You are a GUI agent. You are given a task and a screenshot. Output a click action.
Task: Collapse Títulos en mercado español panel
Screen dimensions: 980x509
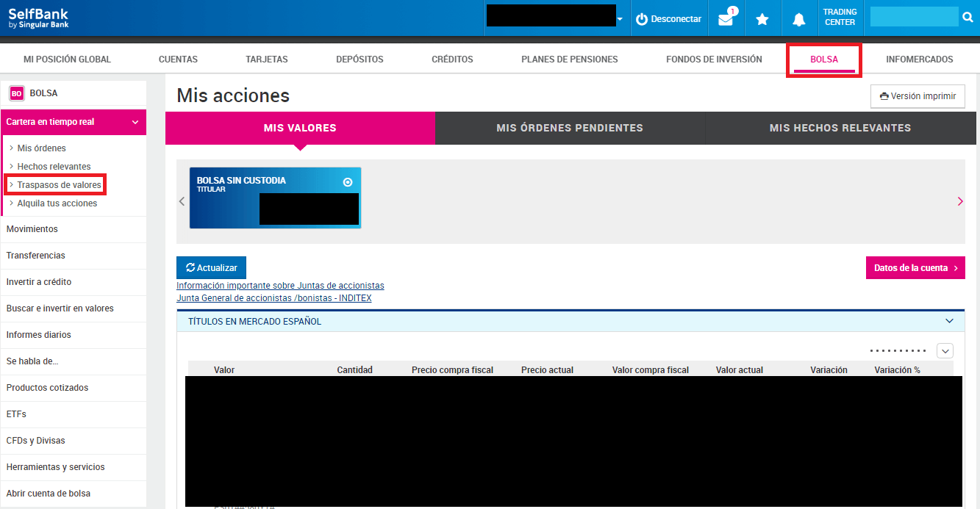[949, 321]
